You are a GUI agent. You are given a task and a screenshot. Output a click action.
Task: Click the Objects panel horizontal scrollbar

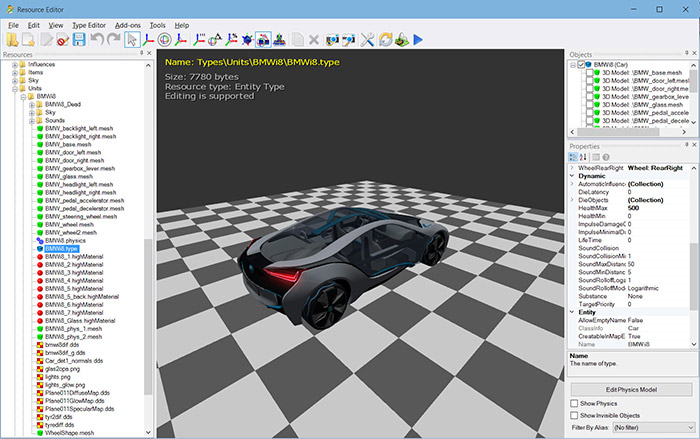click(618, 132)
